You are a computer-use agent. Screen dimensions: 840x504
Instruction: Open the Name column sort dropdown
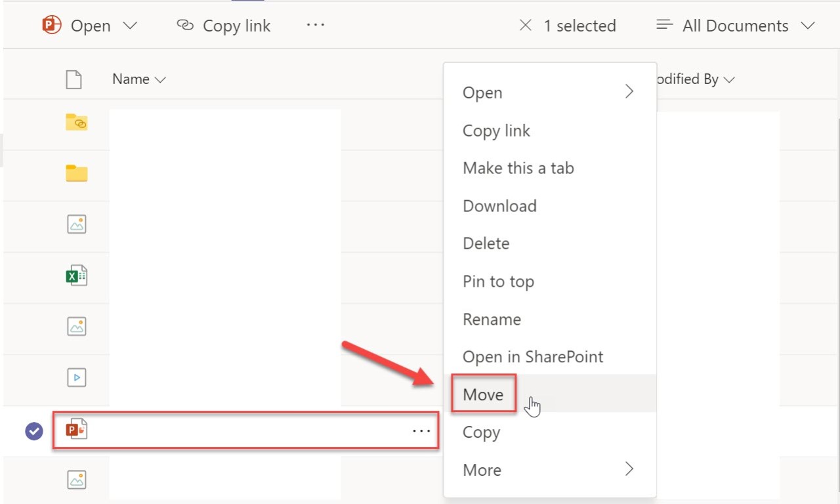tap(159, 79)
